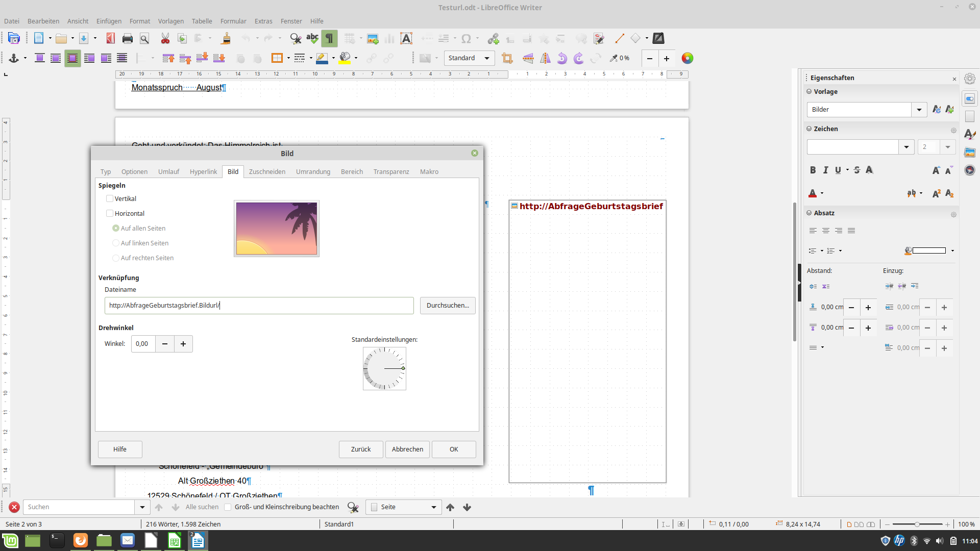
Task: Click the Rotate 90° left icon
Action: click(562, 58)
